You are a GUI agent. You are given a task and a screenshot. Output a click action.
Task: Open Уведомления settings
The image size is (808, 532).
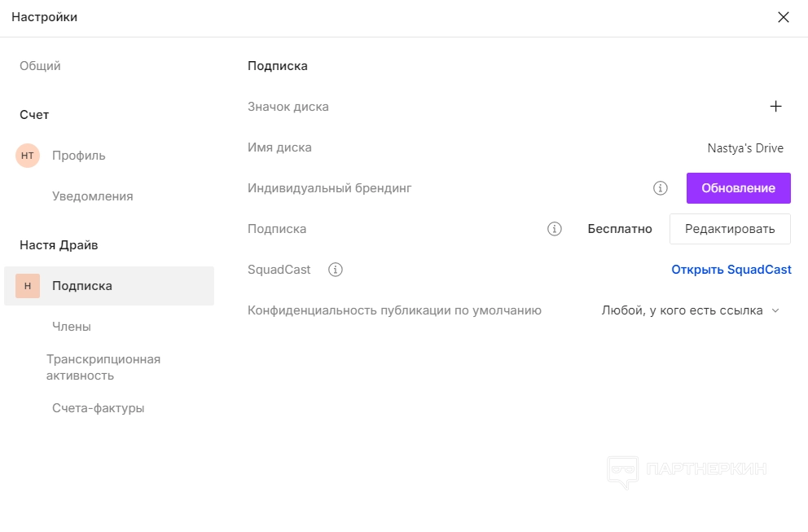(93, 196)
